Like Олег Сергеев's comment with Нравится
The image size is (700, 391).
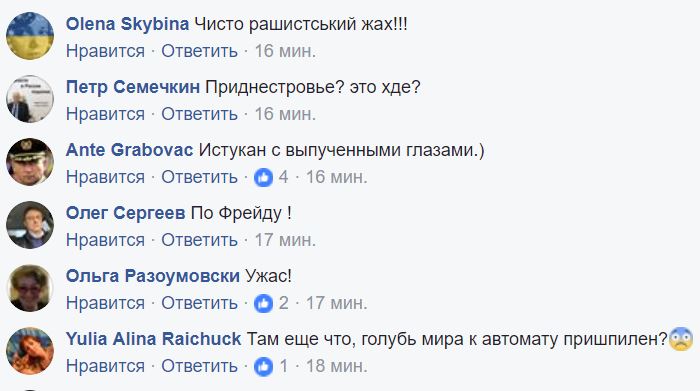coord(105,240)
